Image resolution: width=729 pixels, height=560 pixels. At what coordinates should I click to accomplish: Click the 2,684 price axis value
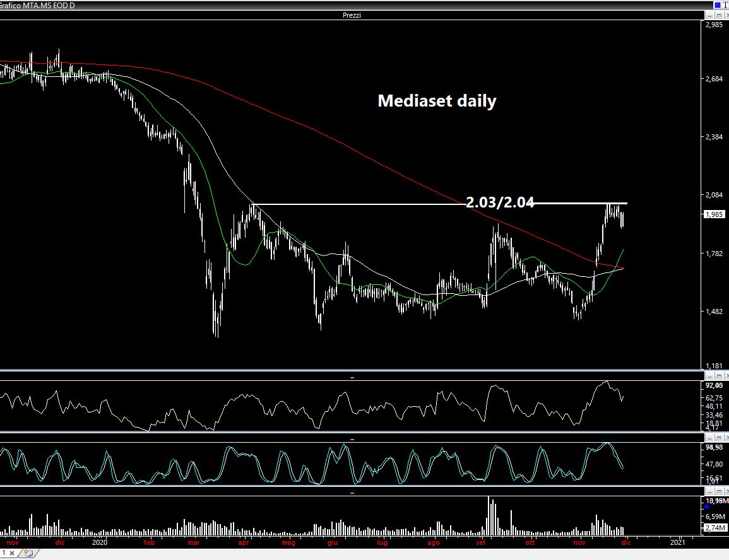click(x=714, y=79)
